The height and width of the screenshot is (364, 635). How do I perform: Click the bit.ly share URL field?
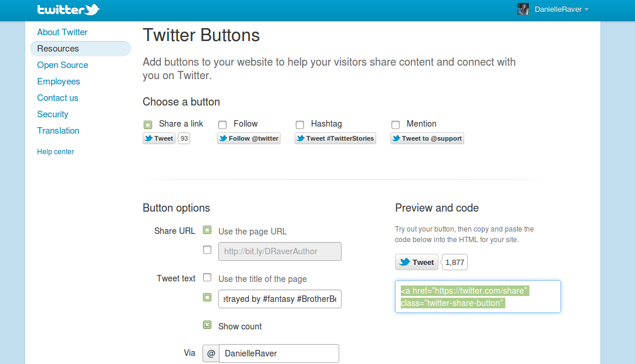(280, 251)
